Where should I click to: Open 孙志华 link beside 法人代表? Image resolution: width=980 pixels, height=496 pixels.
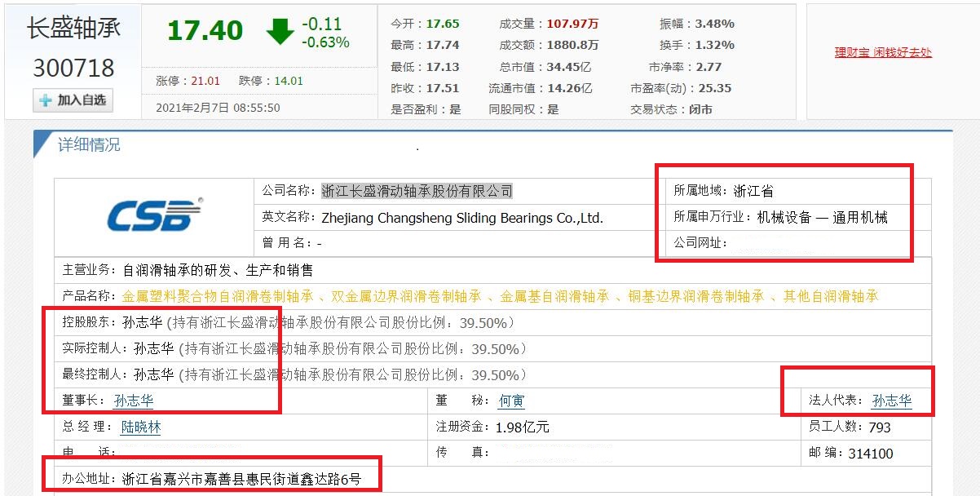tap(892, 401)
